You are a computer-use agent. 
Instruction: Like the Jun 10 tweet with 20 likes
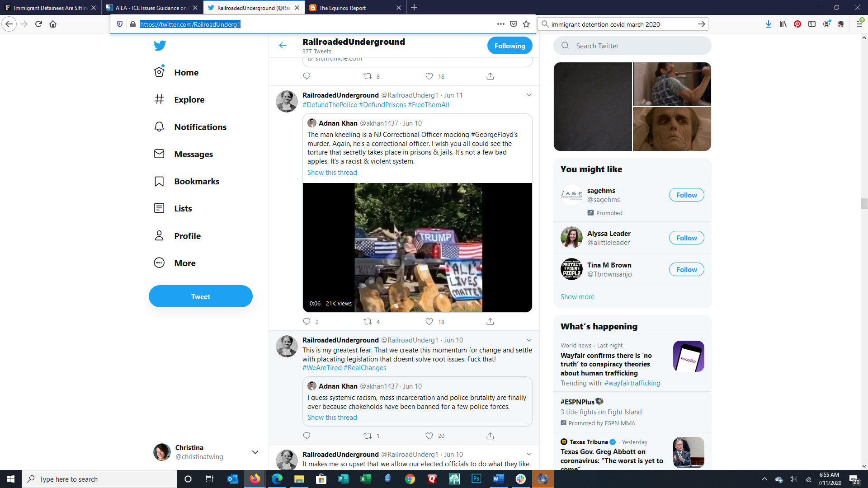[x=429, y=436]
